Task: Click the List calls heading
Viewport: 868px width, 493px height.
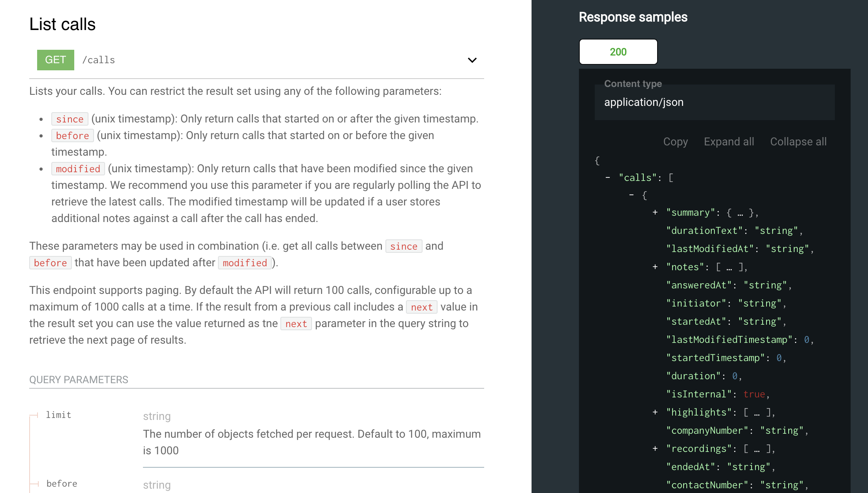Action: 62,24
